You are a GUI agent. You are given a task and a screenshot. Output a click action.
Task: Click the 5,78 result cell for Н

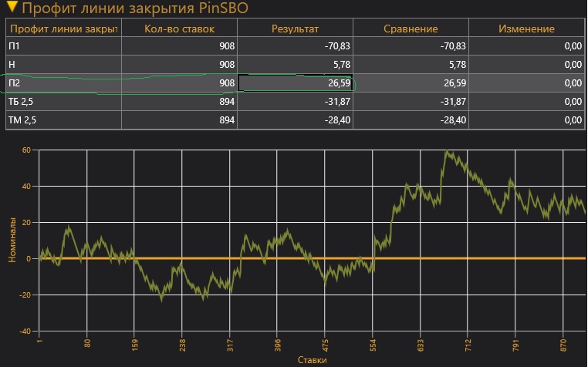click(x=296, y=65)
